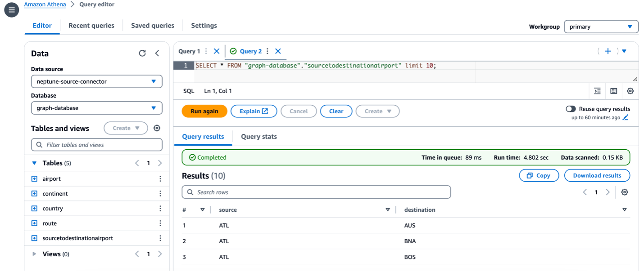Open the query editor settings gear
644x272 pixels.
[x=630, y=91]
